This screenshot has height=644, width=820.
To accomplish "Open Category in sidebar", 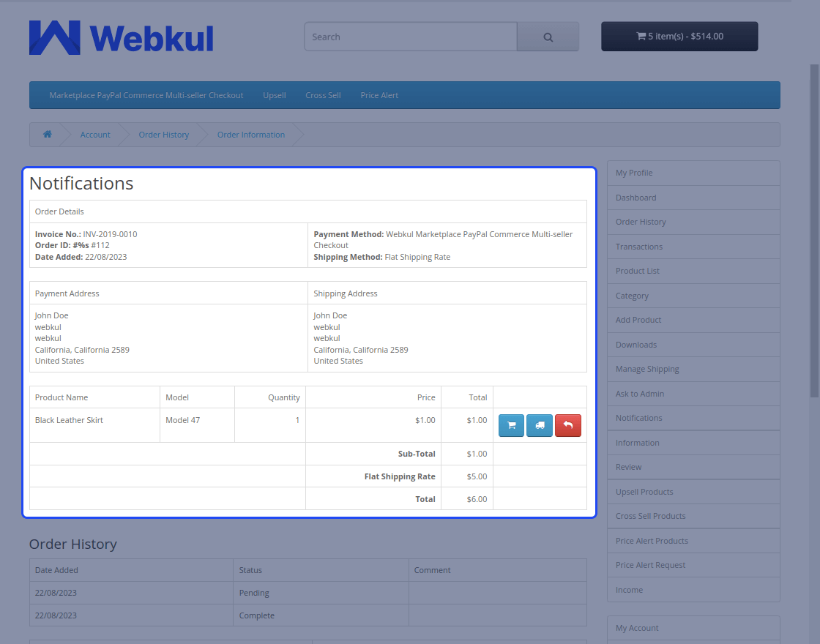I will [x=693, y=296].
